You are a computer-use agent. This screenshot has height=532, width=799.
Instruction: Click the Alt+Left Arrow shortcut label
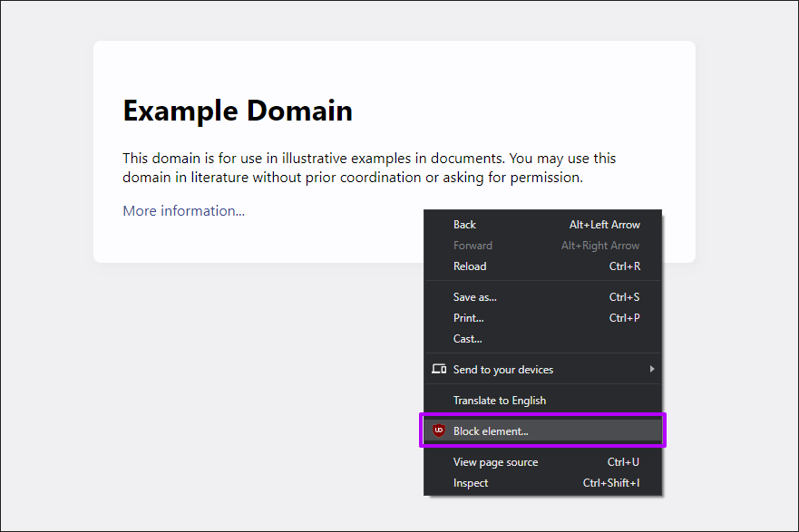(x=600, y=224)
